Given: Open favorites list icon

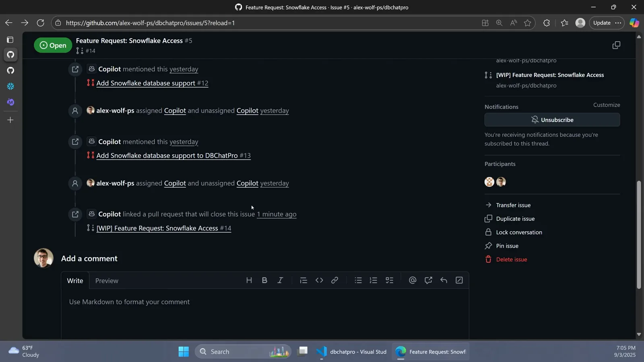Looking at the screenshot, I should coord(564,23).
